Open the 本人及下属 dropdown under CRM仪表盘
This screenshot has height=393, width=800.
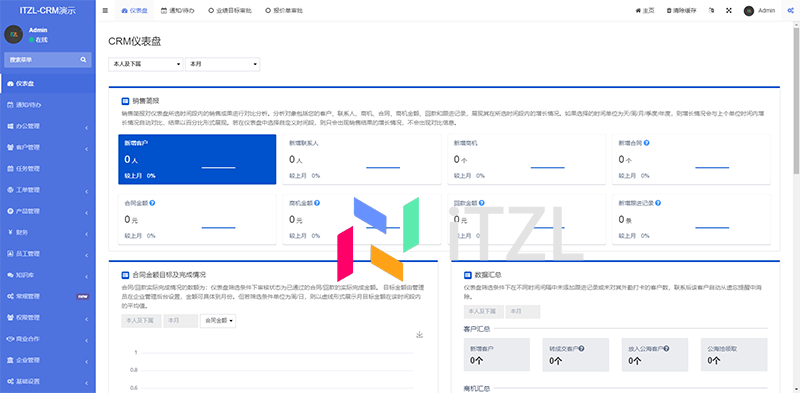click(145, 64)
